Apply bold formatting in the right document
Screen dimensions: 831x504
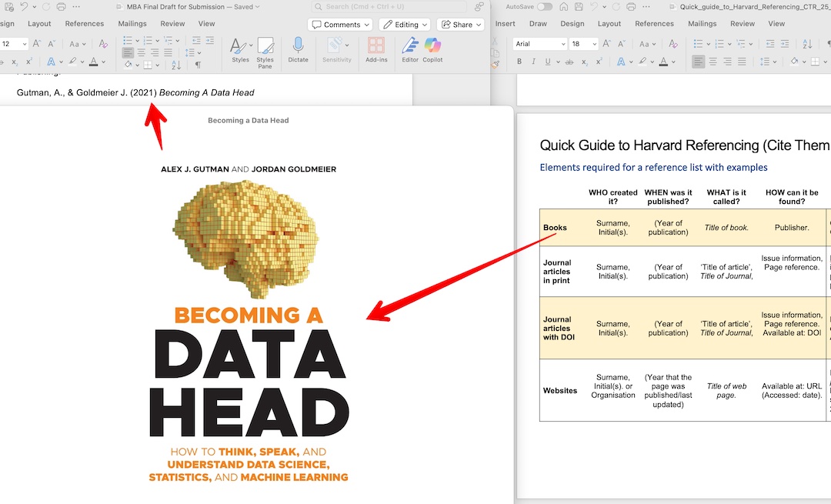coord(519,61)
